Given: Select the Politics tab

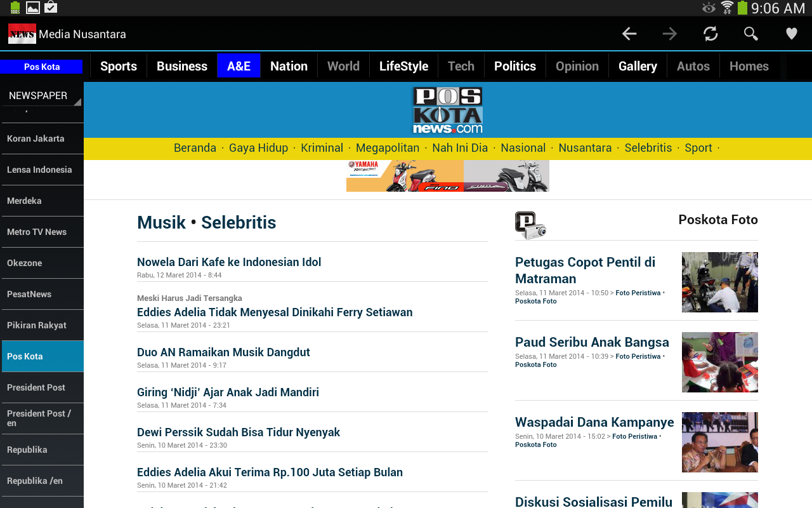Looking at the screenshot, I should 515,66.
